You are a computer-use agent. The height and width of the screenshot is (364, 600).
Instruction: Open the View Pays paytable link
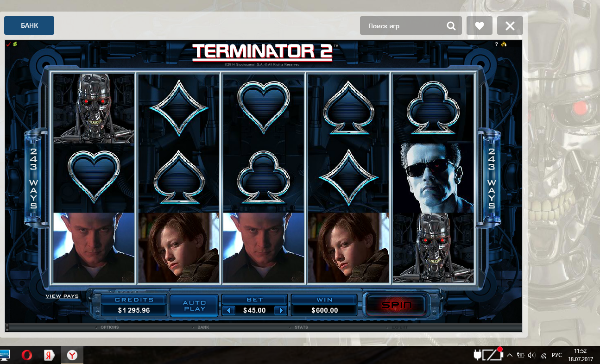62,296
